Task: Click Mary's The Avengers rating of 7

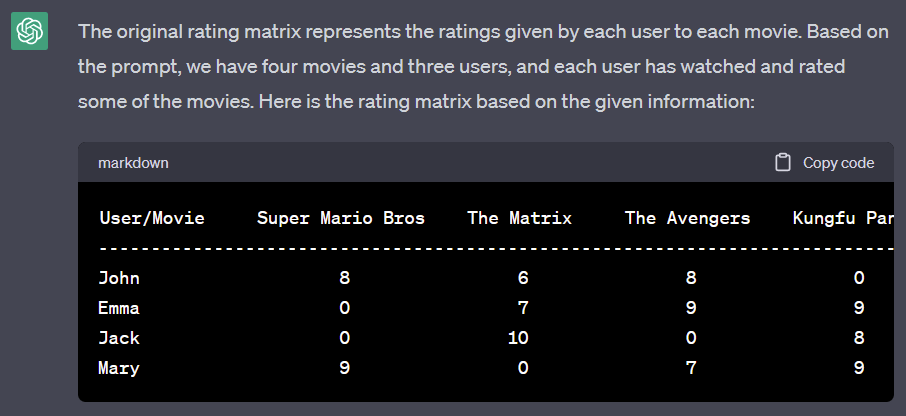Action: (x=691, y=368)
